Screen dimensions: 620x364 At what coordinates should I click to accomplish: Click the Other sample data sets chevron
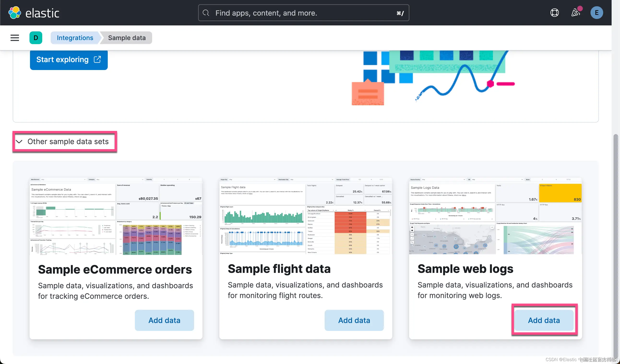click(19, 142)
